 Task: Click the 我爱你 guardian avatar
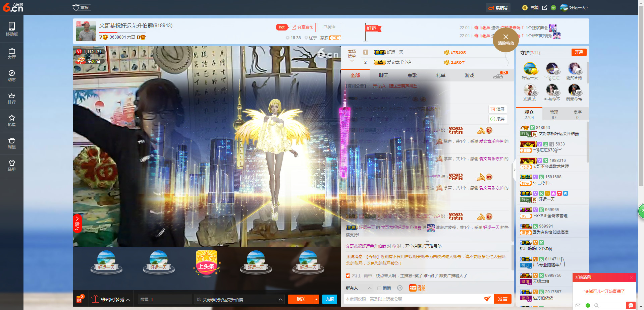click(x=574, y=90)
